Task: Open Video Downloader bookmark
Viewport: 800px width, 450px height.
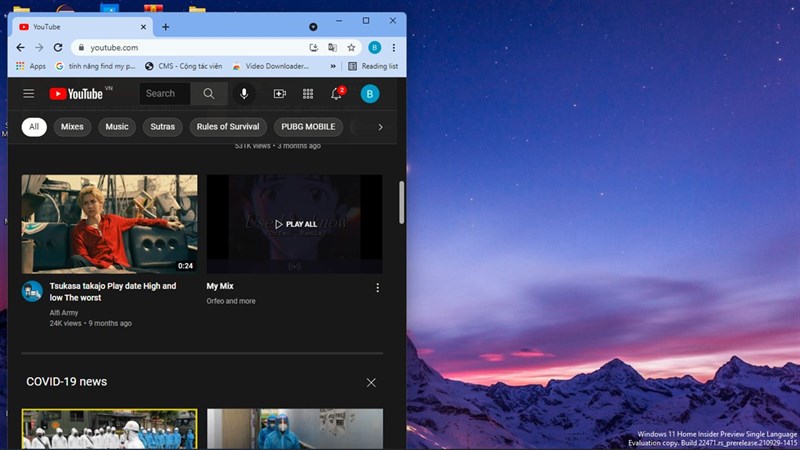Action: coord(271,66)
